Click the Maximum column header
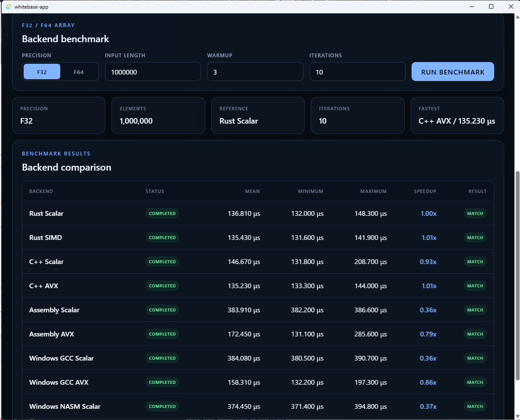Image resolution: width=520 pixels, height=420 pixels. tap(374, 191)
